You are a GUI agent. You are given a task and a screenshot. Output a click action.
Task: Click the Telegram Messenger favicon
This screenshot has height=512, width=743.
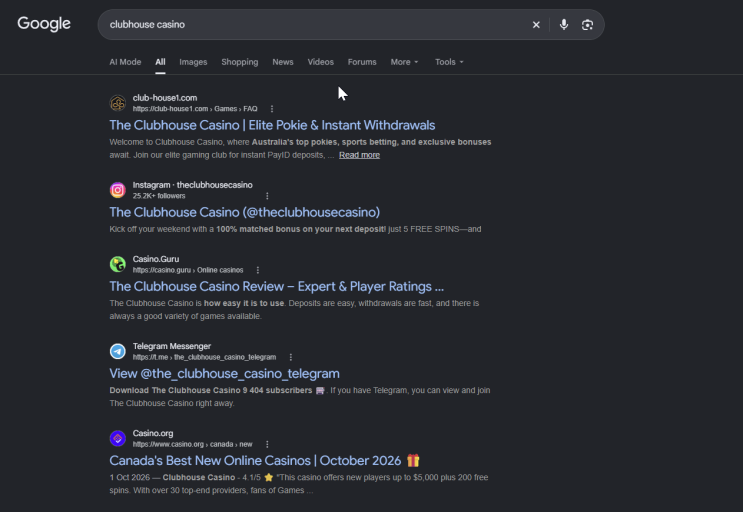click(x=118, y=351)
